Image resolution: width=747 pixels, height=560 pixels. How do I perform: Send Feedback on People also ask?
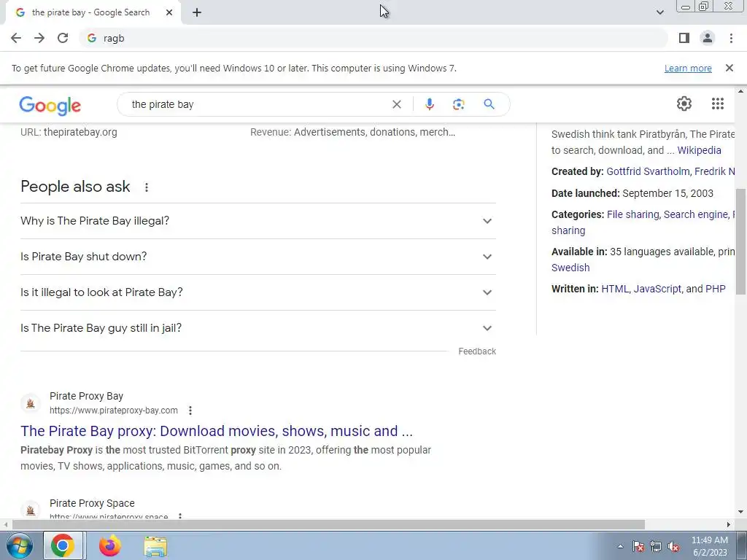(477, 351)
